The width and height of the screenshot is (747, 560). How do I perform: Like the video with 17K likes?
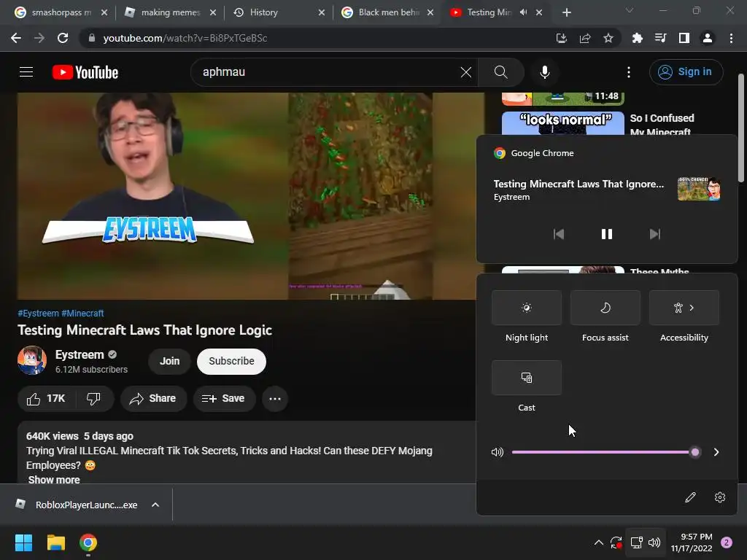pos(46,399)
